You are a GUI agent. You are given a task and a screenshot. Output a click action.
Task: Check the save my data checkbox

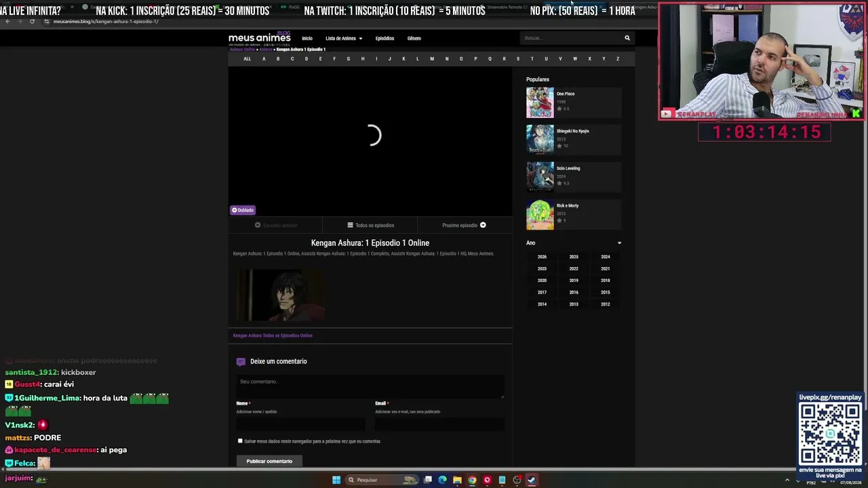(240, 441)
